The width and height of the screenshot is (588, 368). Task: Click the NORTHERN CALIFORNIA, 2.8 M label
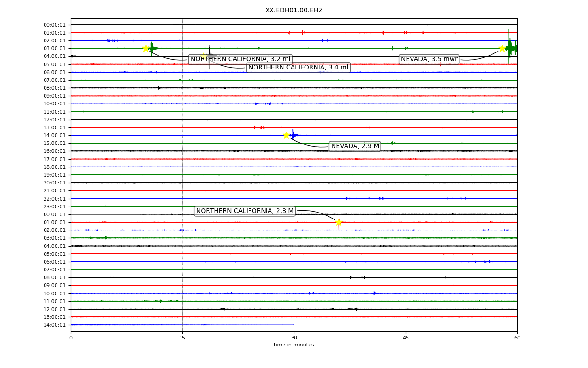point(245,211)
